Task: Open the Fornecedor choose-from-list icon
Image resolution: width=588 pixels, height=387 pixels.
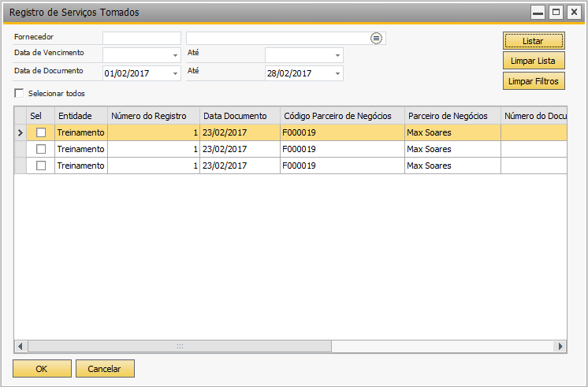Action: [376, 39]
